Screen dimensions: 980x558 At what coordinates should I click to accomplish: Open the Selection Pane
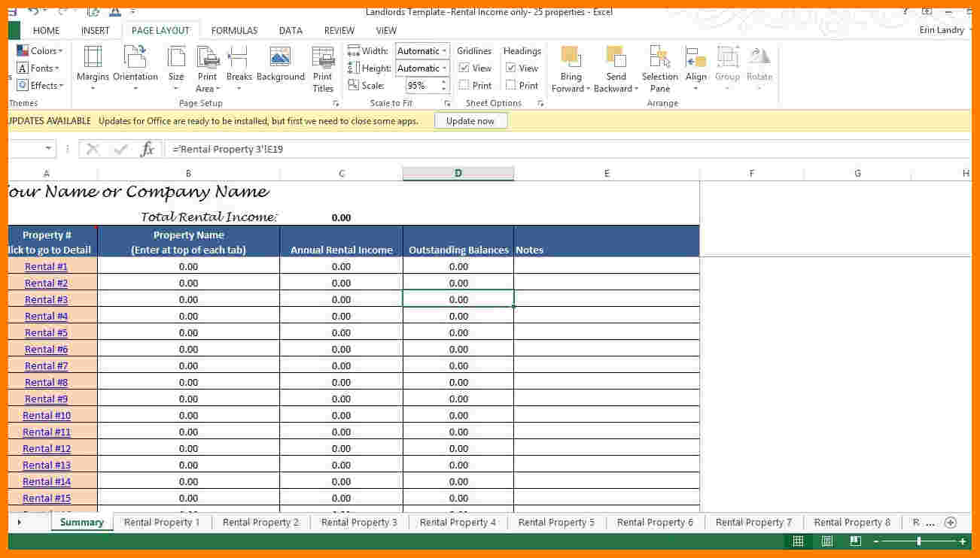coord(659,58)
